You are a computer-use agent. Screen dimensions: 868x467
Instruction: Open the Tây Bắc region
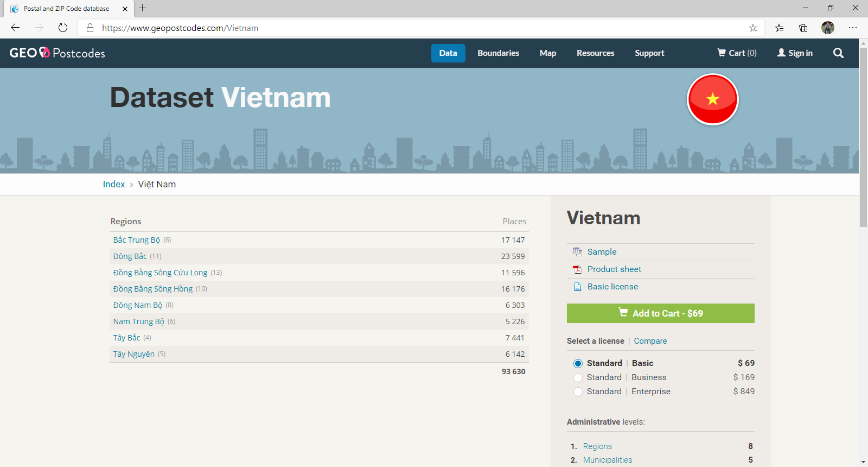pyautogui.click(x=126, y=338)
